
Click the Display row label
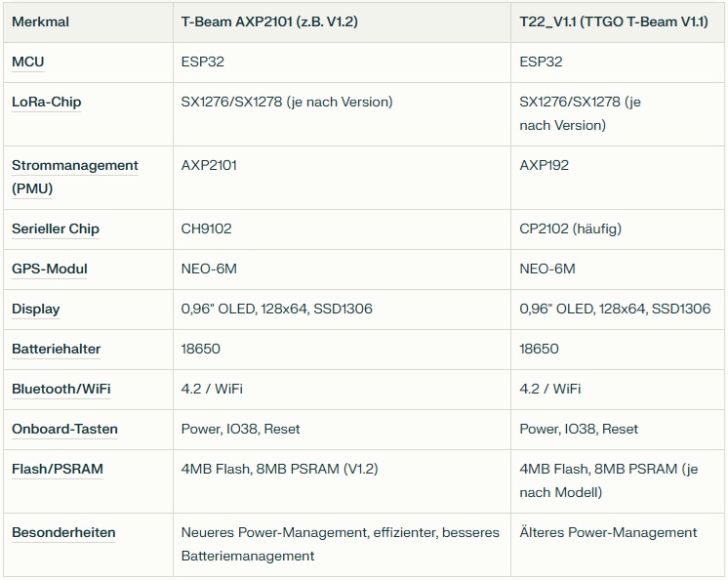(x=36, y=309)
